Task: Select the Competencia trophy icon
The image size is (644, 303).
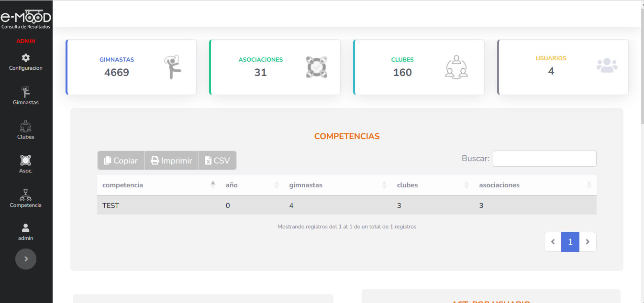Action: point(26,195)
